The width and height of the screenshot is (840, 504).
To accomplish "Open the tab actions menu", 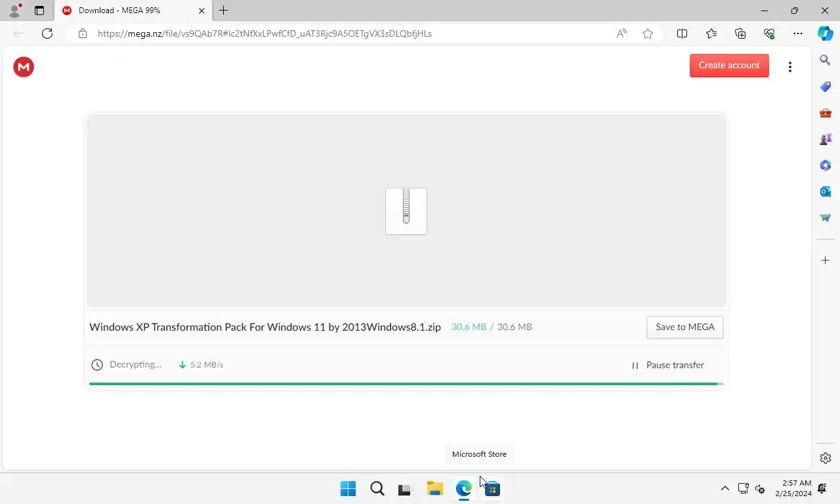I will (x=39, y=10).
